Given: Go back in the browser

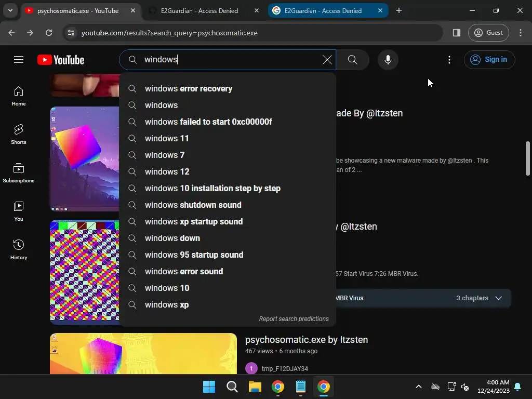Looking at the screenshot, I should 11,33.
